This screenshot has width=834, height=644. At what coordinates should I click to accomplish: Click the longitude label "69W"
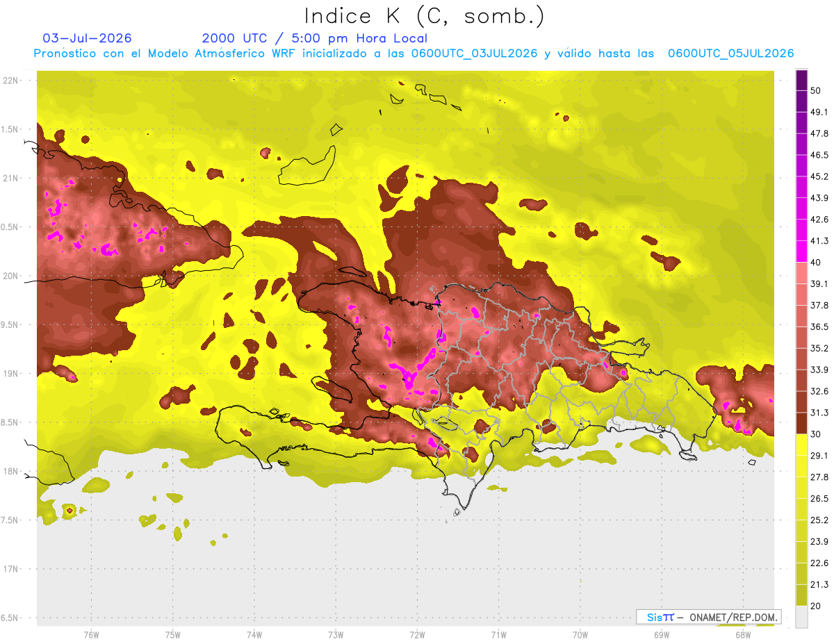(x=662, y=634)
